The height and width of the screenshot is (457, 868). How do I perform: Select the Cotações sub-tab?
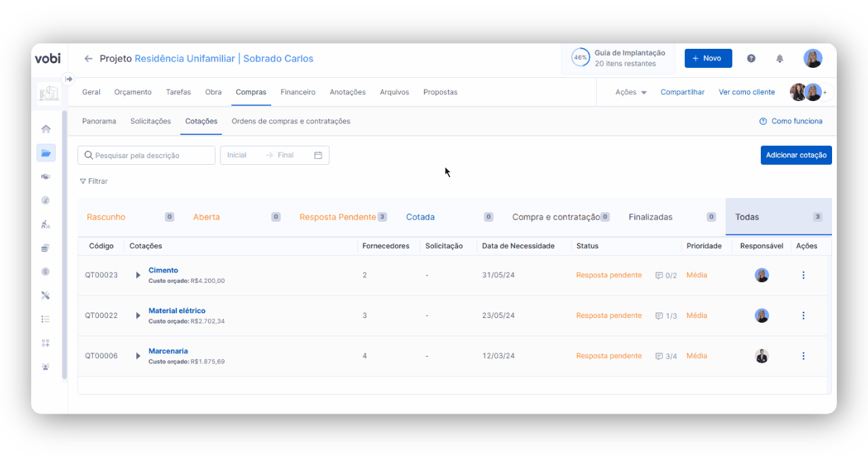coord(201,121)
